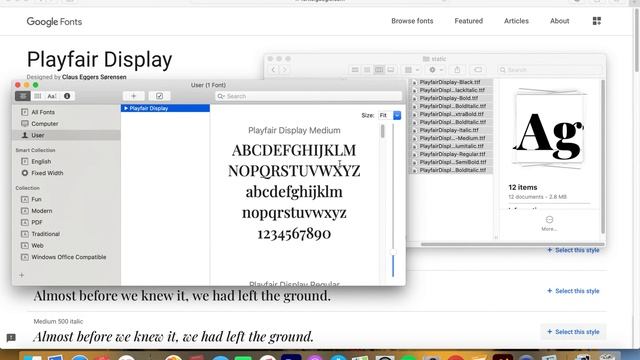Open designer Claus Eggers Sørensen link

94,77
